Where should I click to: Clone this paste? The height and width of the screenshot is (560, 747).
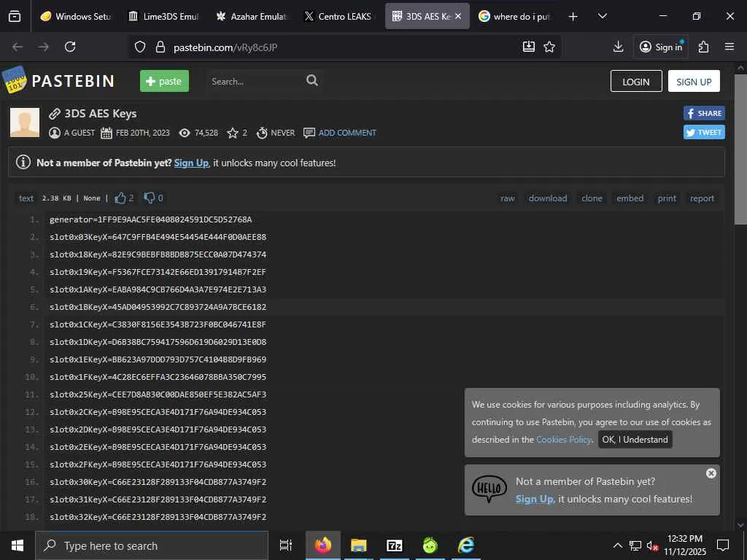click(592, 198)
